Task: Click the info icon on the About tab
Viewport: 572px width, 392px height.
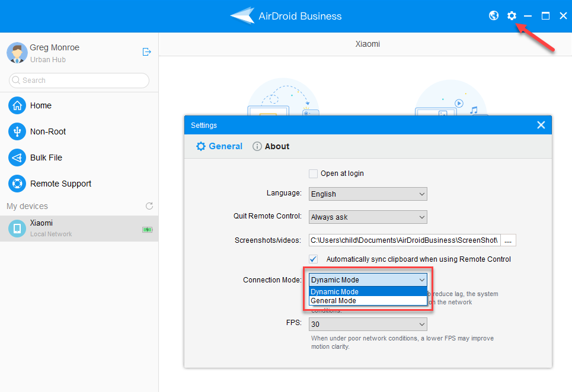Action: tap(257, 146)
